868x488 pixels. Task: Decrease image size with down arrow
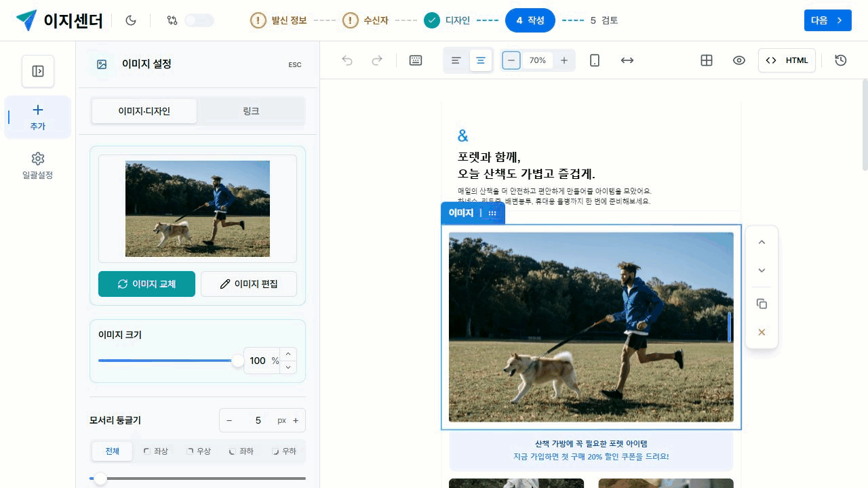point(288,367)
